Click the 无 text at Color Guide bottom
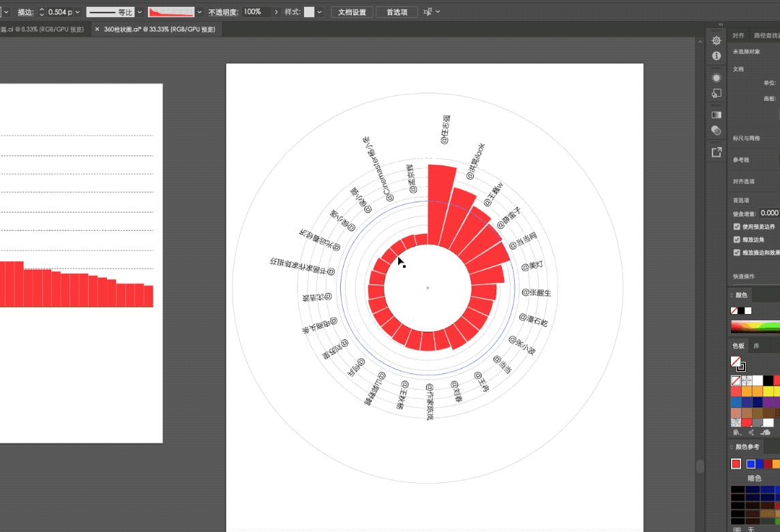This screenshot has height=532, width=780. (x=751, y=529)
